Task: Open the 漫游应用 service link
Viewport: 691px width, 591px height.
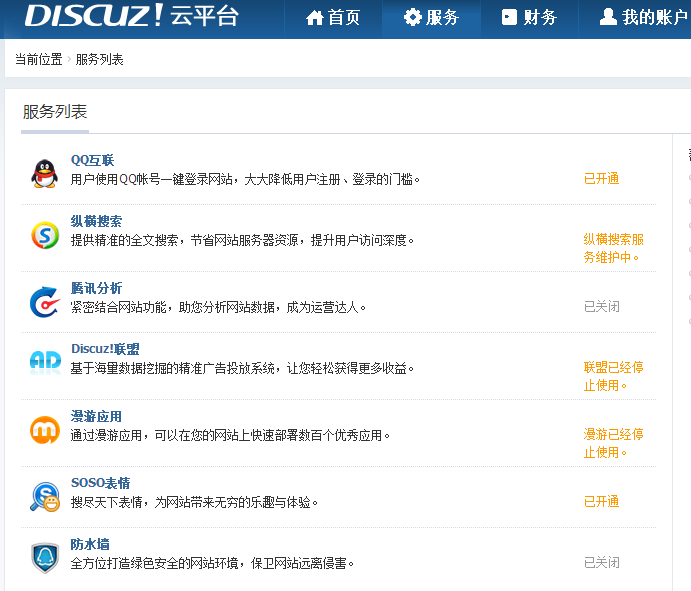Action: 96,416
